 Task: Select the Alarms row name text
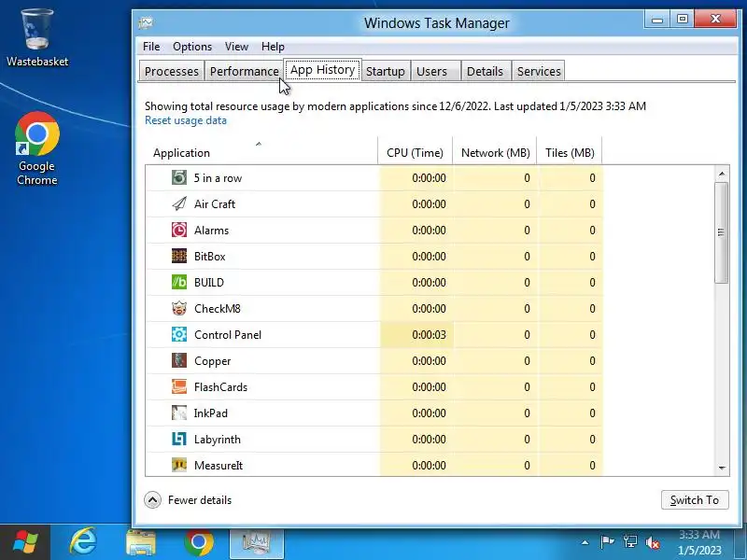212,231
